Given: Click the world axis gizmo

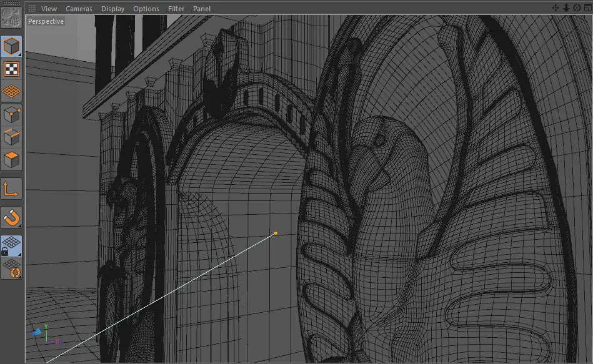Looking at the screenshot, I should 46,335.
